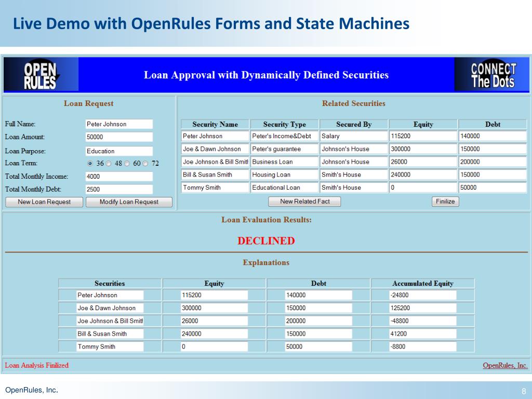Image resolution: width=532 pixels, height=399 pixels.
Task: Click Tommy Smith's Equity field 0
Action: pyautogui.click(x=423, y=188)
